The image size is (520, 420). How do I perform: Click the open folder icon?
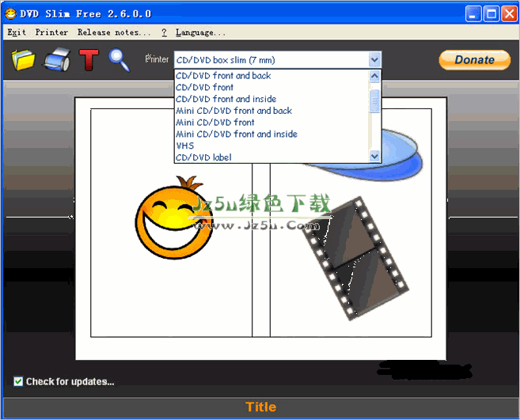click(24, 60)
